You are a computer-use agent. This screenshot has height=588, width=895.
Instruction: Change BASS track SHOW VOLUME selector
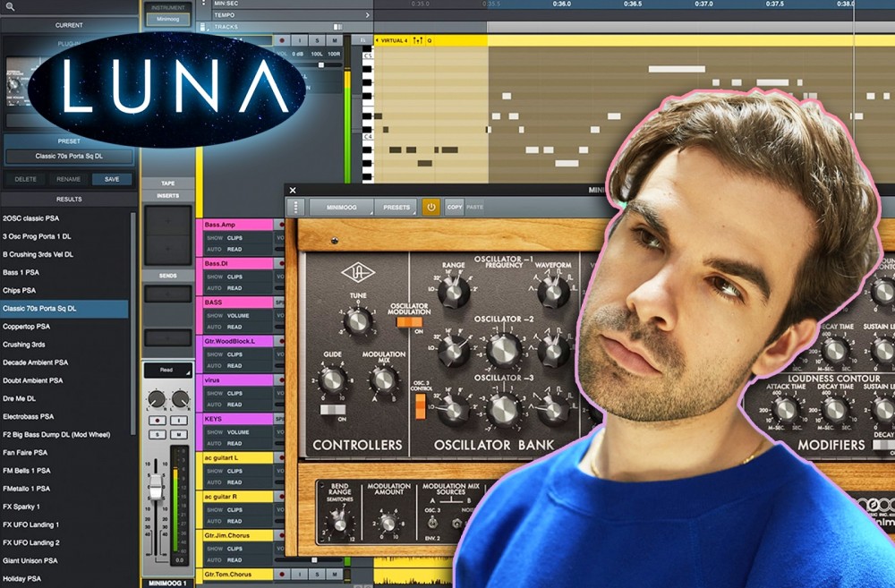point(236,316)
